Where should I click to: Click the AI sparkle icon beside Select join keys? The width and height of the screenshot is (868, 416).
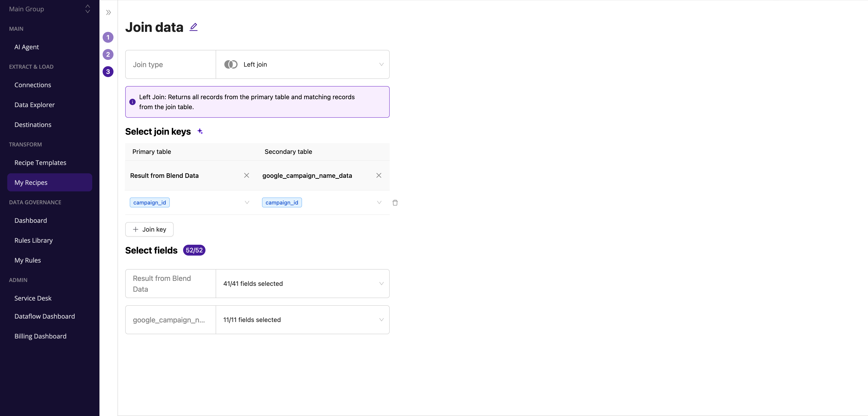click(x=200, y=131)
